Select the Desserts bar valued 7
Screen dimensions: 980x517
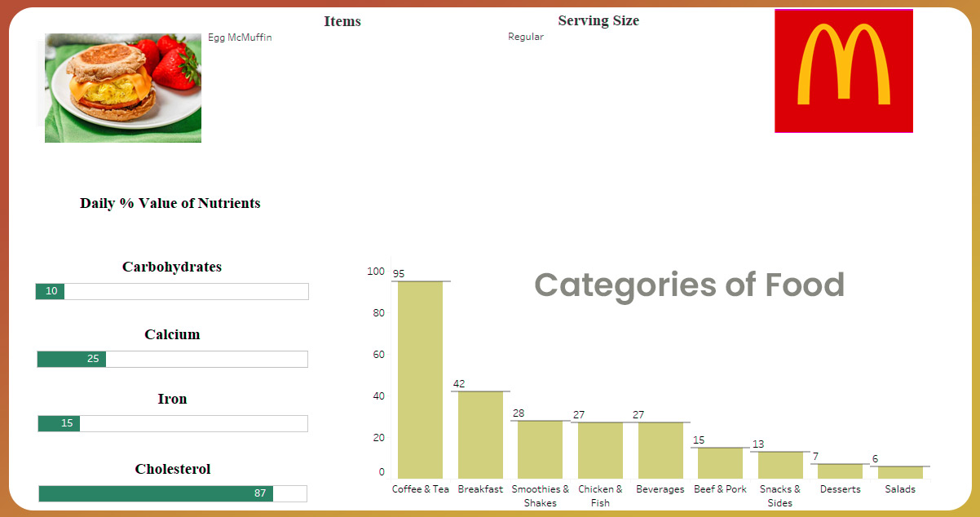point(840,469)
